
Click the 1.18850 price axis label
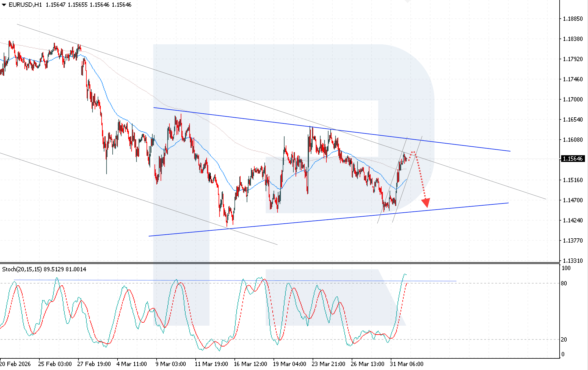click(573, 19)
